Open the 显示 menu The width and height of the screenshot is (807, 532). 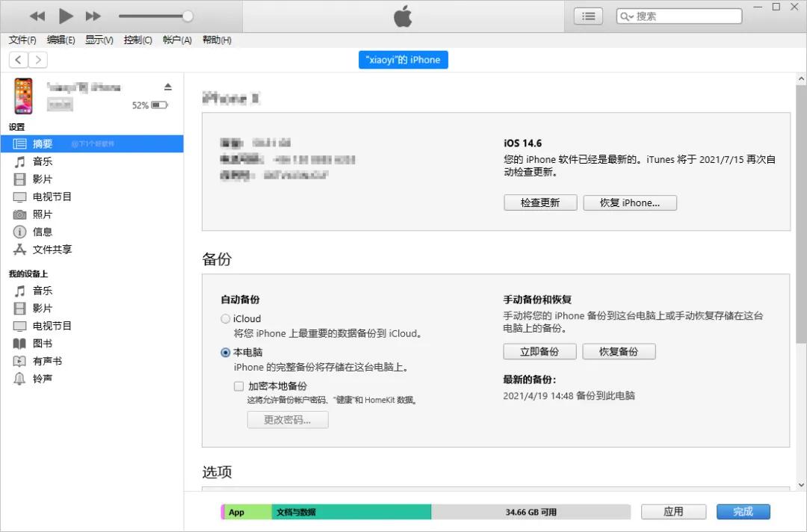click(x=98, y=40)
